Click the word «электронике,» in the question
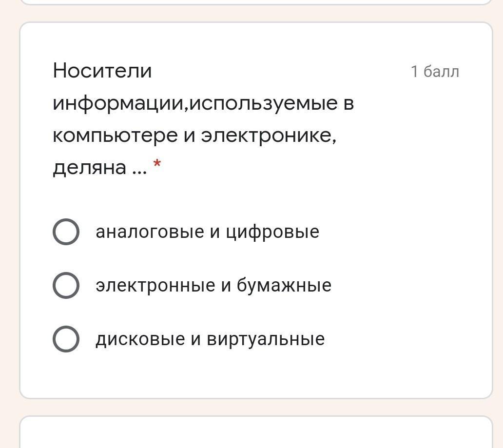Screen dimensions: 503x448 [269, 136]
